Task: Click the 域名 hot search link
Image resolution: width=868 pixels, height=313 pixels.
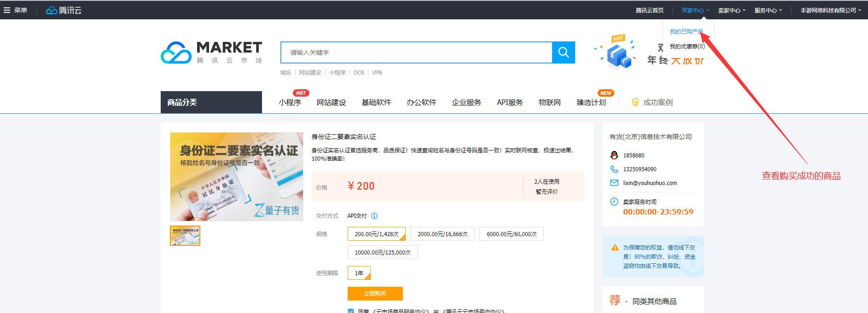Action: pyautogui.click(x=285, y=72)
